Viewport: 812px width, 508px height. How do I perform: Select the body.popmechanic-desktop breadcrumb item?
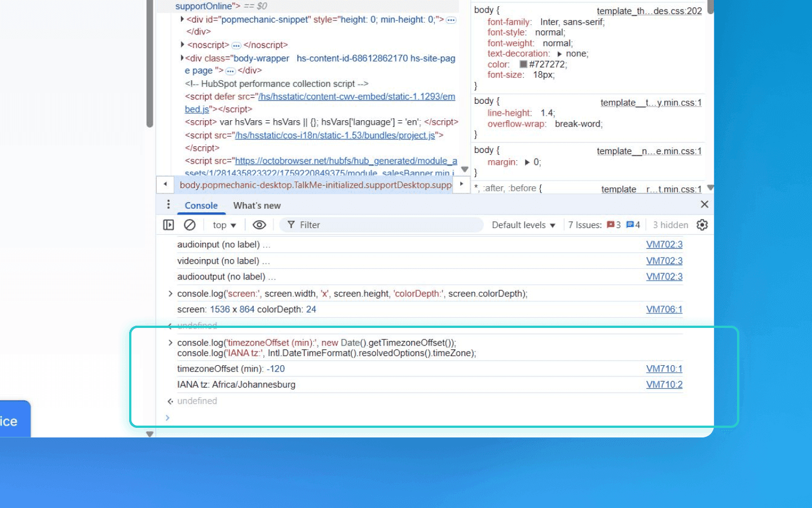pyautogui.click(x=316, y=185)
